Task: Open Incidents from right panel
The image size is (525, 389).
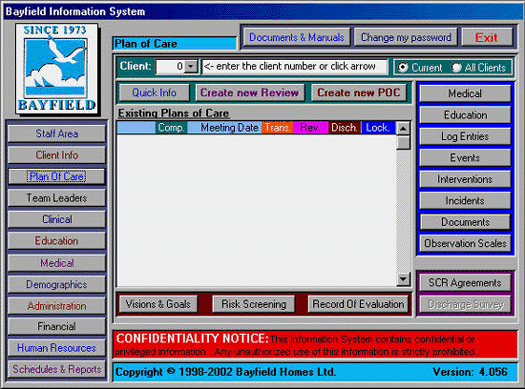Action: click(465, 201)
